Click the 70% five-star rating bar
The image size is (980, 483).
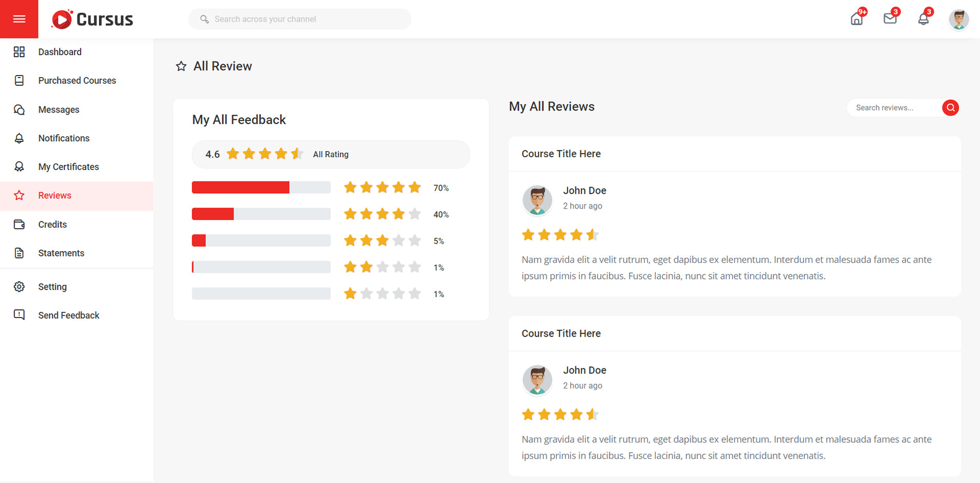coord(261,188)
